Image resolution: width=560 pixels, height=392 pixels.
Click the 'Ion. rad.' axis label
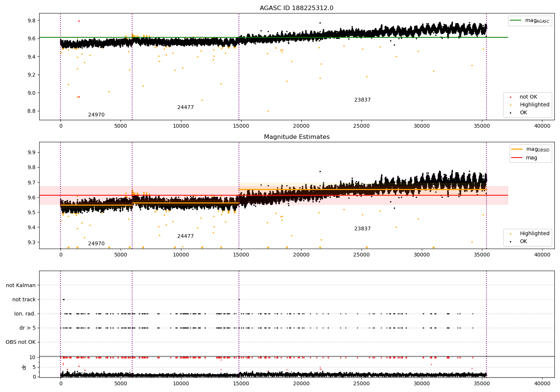pos(25,314)
